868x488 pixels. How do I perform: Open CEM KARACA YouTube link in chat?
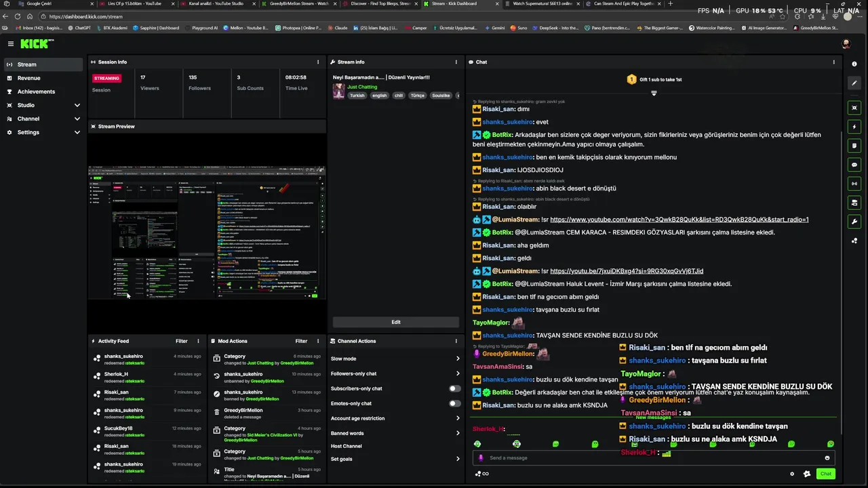pos(679,220)
